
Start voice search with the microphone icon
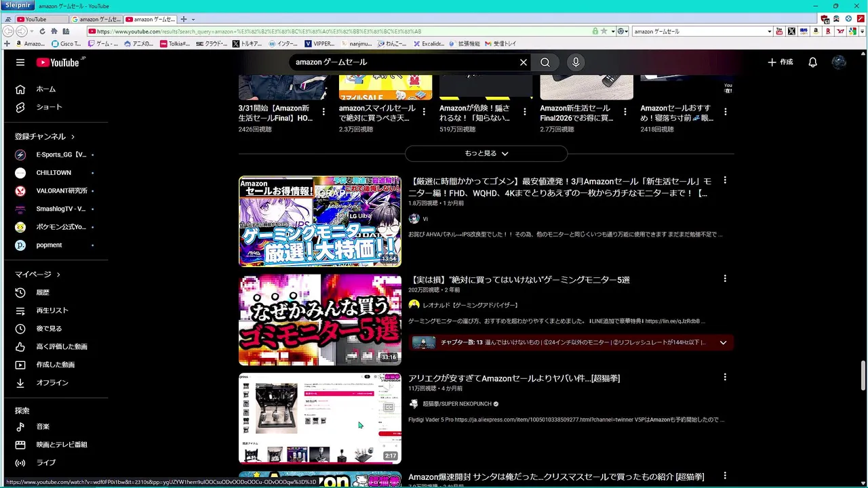(x=576, y=62)
